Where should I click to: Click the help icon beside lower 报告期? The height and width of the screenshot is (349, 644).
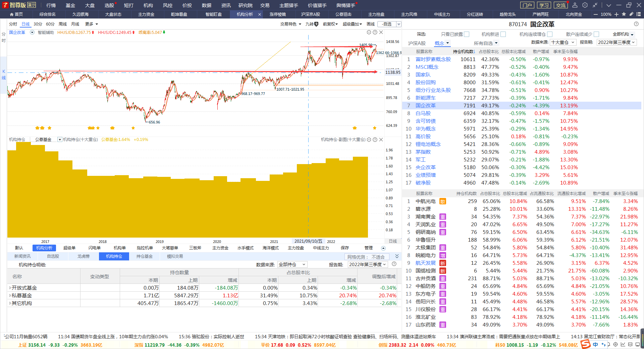click(x=394, y=264)
